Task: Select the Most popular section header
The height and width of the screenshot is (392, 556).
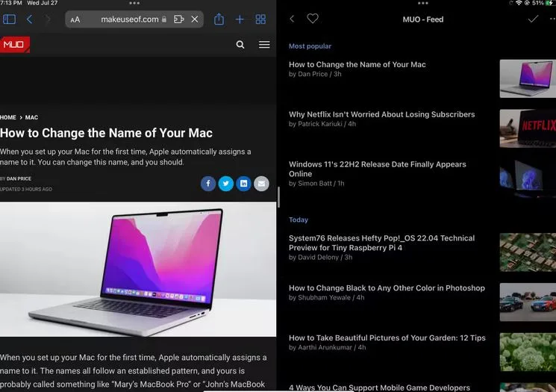Action: [x=310, y=46]
